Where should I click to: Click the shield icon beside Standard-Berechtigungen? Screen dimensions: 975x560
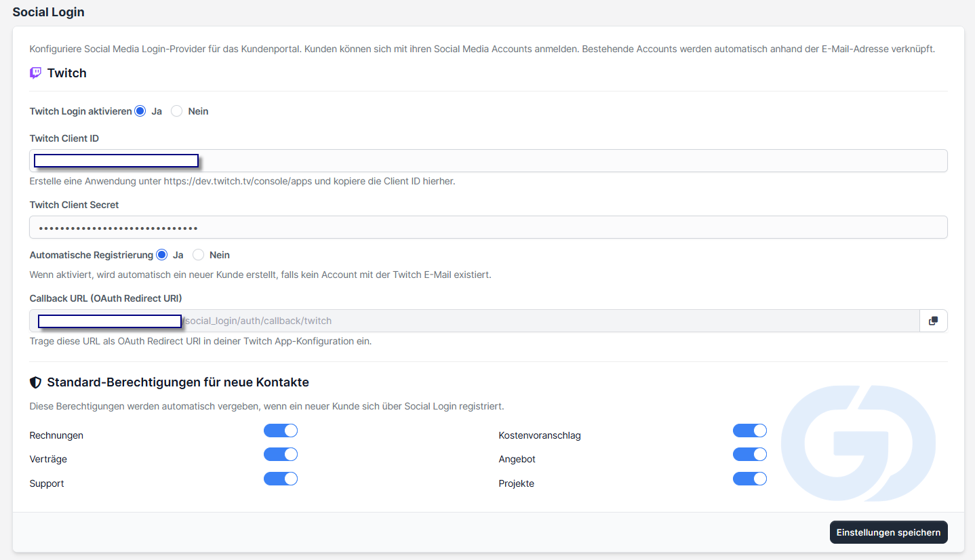point(36,382)
